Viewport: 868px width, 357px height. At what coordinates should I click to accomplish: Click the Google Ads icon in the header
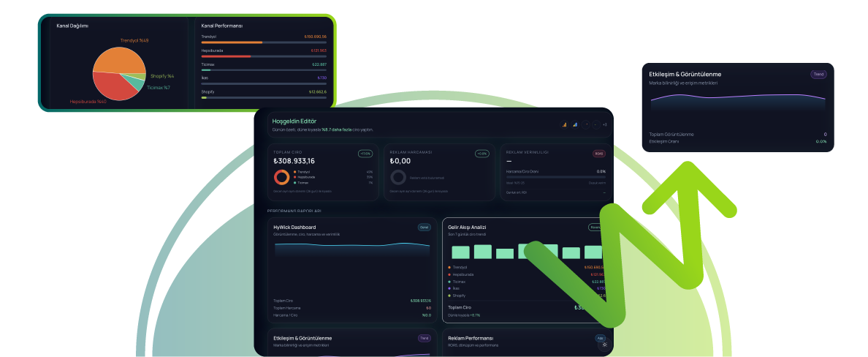574,124
